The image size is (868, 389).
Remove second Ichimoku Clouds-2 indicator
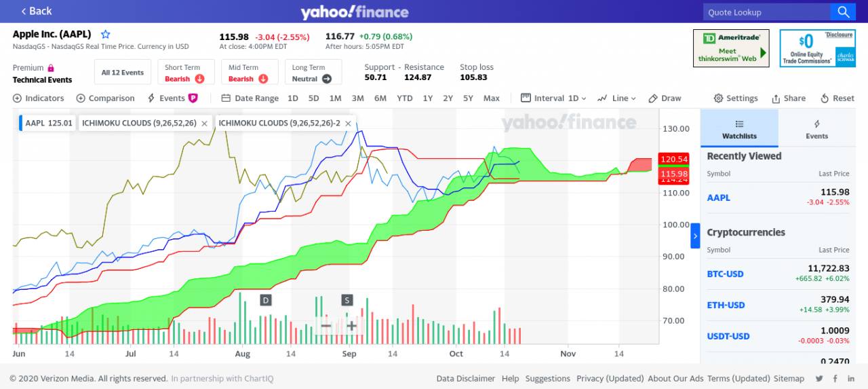click(x=348, y=124)
